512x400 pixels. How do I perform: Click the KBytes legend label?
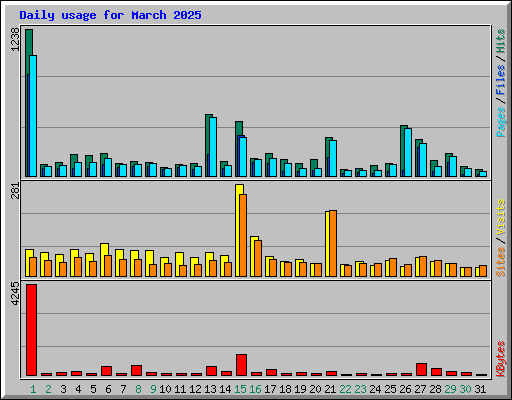(501, 359)
